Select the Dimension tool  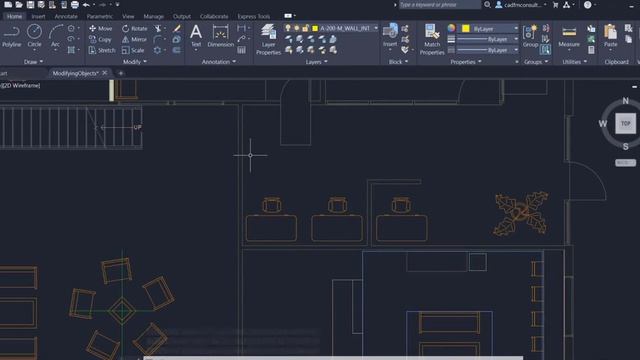tap(220, 36)
